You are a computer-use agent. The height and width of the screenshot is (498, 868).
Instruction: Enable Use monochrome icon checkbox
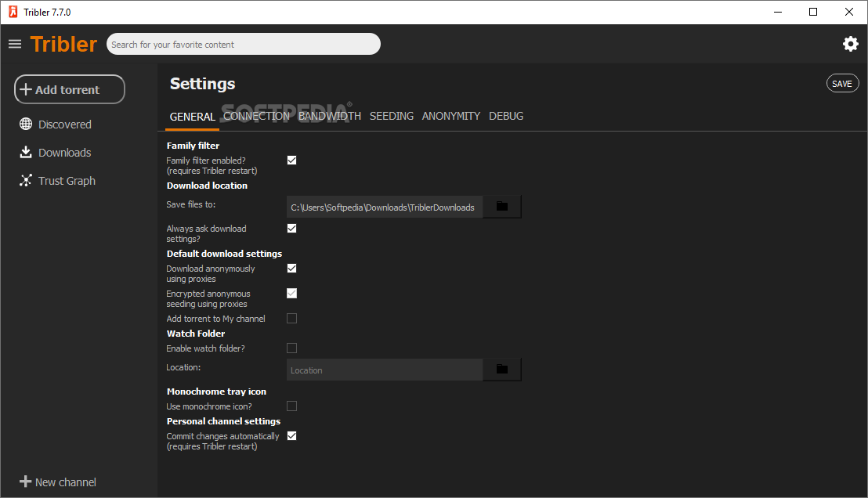(291, 406)
